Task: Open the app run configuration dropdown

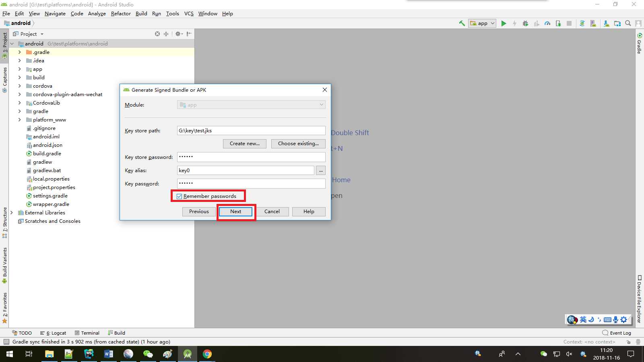Action: coord(482,23)
